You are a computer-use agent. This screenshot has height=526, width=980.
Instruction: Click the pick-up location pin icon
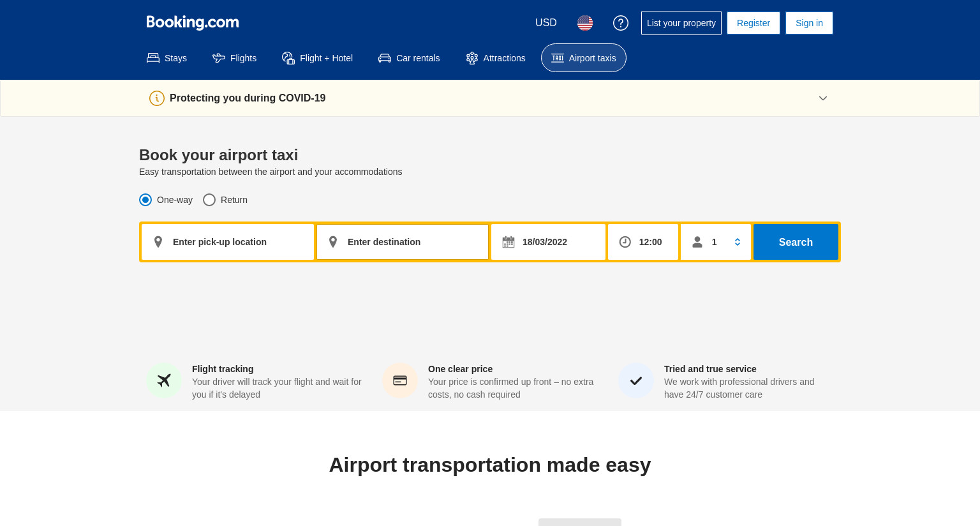point(158,242)
